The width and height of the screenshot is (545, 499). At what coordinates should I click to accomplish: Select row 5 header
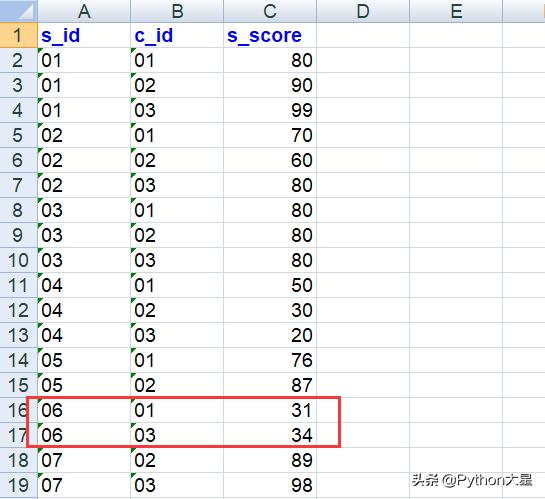point(18,135)
